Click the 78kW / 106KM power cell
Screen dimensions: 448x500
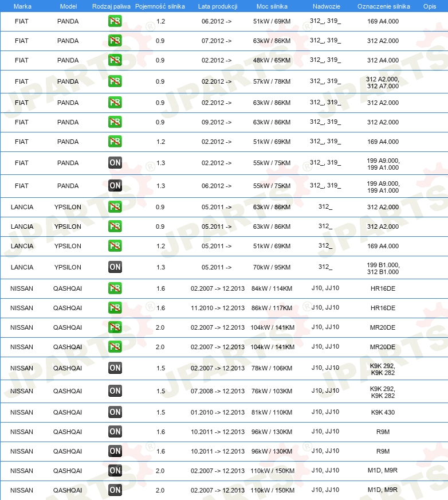272,368
